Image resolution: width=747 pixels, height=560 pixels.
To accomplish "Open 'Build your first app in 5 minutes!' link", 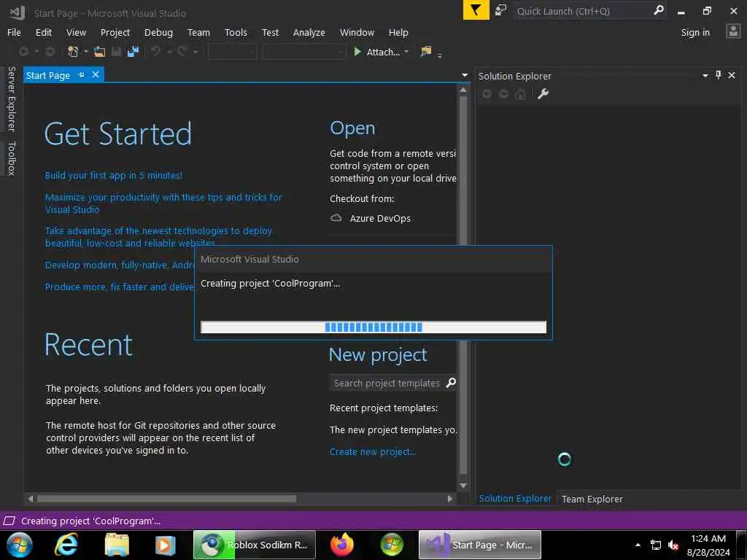I will (113, 175).
